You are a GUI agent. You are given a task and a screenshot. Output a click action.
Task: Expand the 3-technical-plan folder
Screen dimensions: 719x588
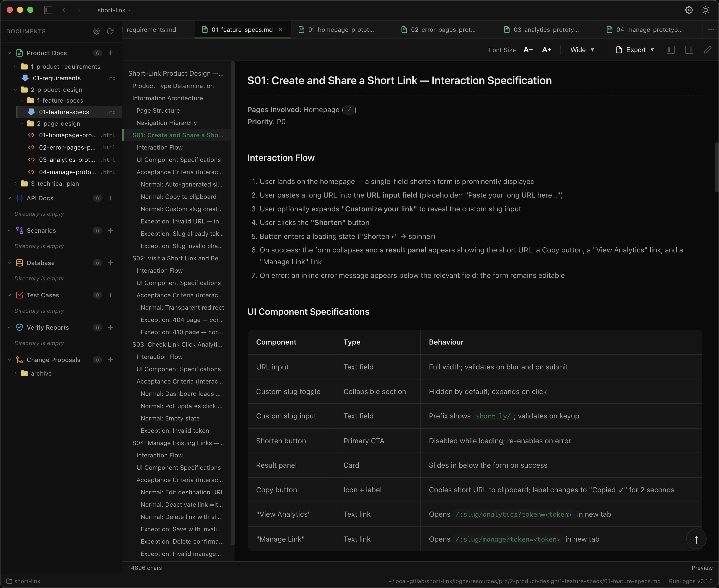pyautogui.click(x=15, y=183)
